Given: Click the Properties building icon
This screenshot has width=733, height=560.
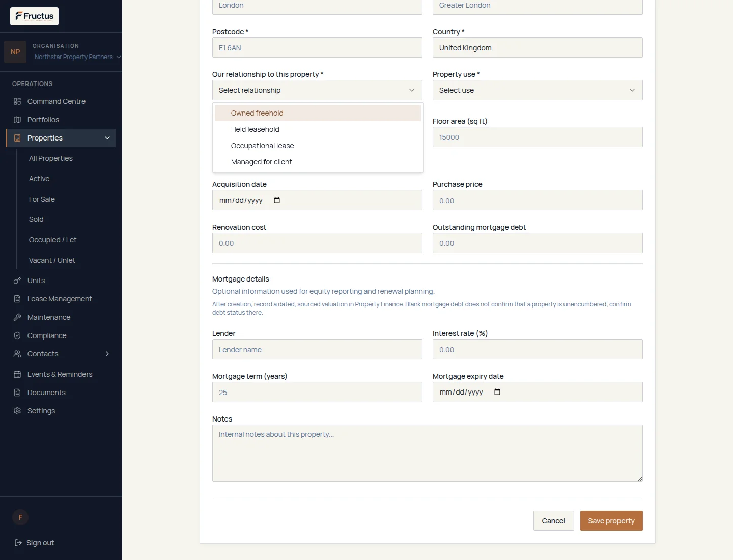Looking at the screenshot, I should pyautogui.click(x=17, y=138).
